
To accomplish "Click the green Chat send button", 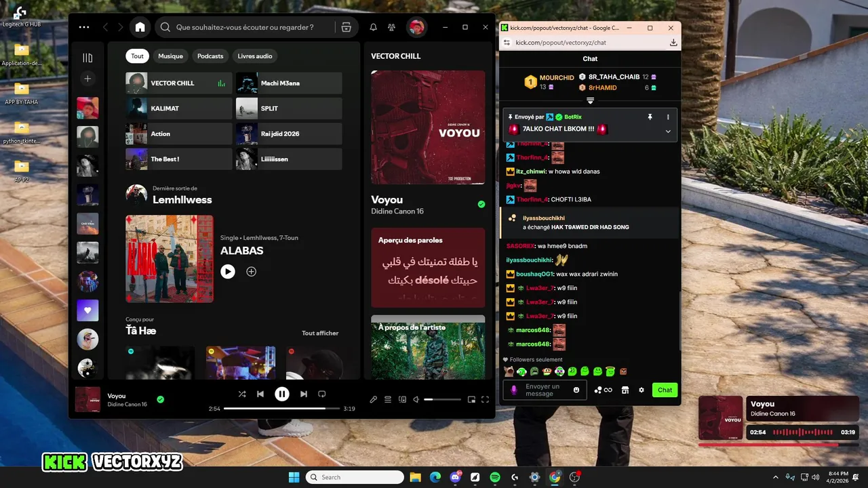I will (x=665, y=390).
